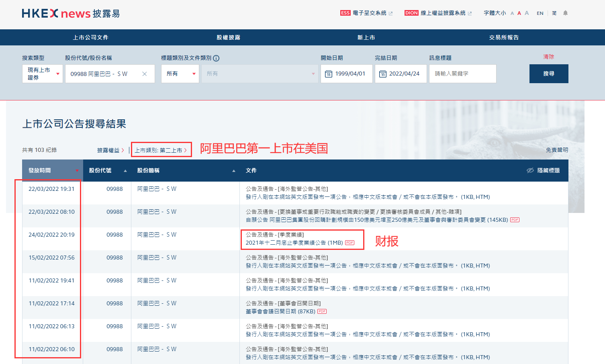Screen dimensions: 605x364
Task: Open the 11/02/2022 19:41 overseas regulatory announcement
Action: 368,288
